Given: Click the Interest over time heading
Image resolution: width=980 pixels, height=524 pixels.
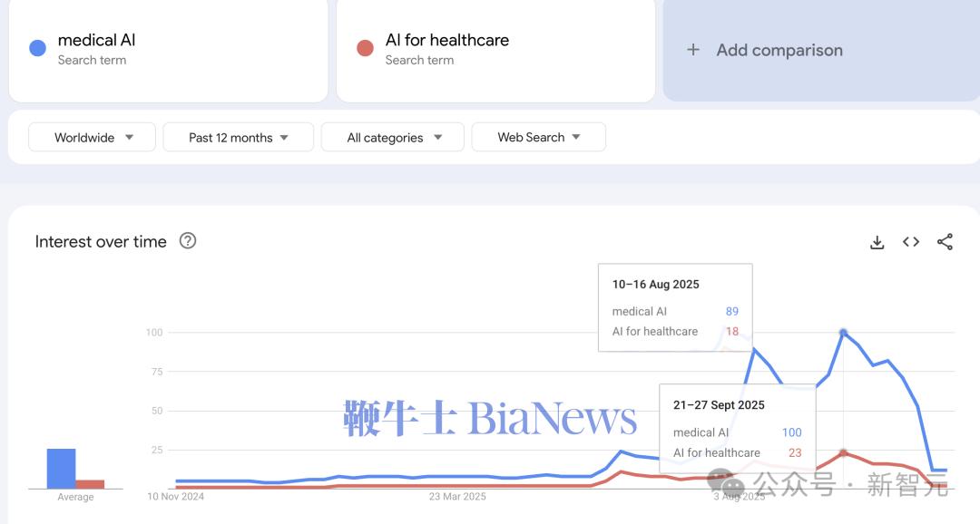Looking at the screenshot, I should pos(101,242).
